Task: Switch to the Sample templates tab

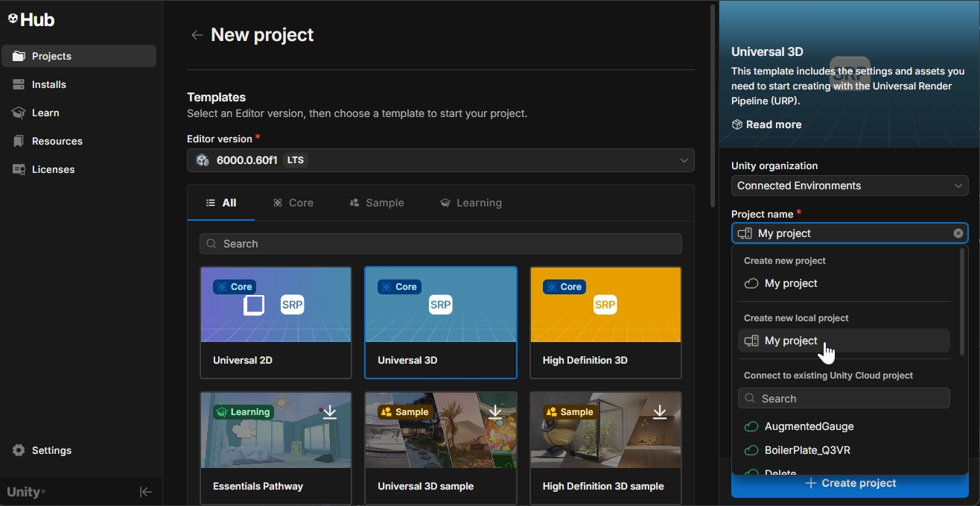Action: click(x=377, y=203)
